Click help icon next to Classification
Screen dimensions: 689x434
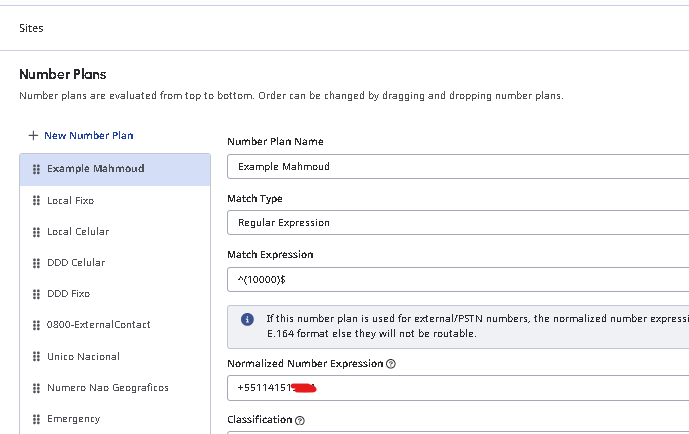pyautogui.click(x=300, y=420)
